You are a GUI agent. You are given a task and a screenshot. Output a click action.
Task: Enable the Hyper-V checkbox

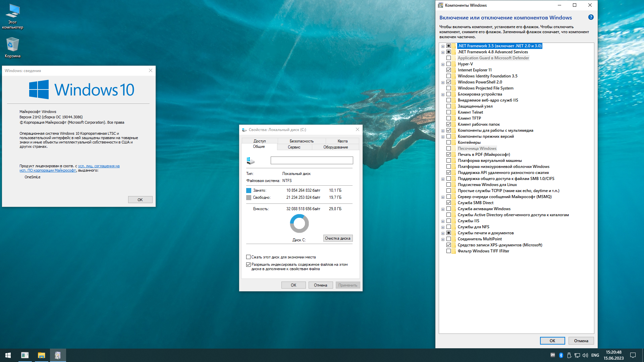(x=448, y=64)
